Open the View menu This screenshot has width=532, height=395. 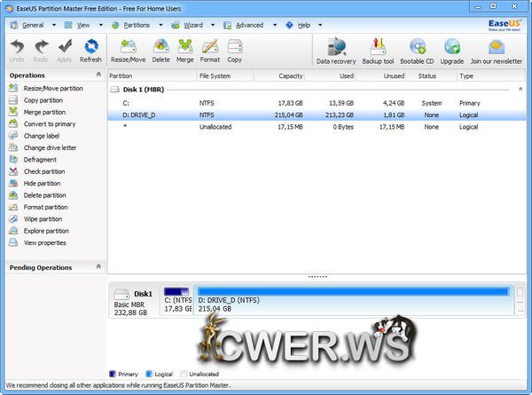tap(83, 25)
